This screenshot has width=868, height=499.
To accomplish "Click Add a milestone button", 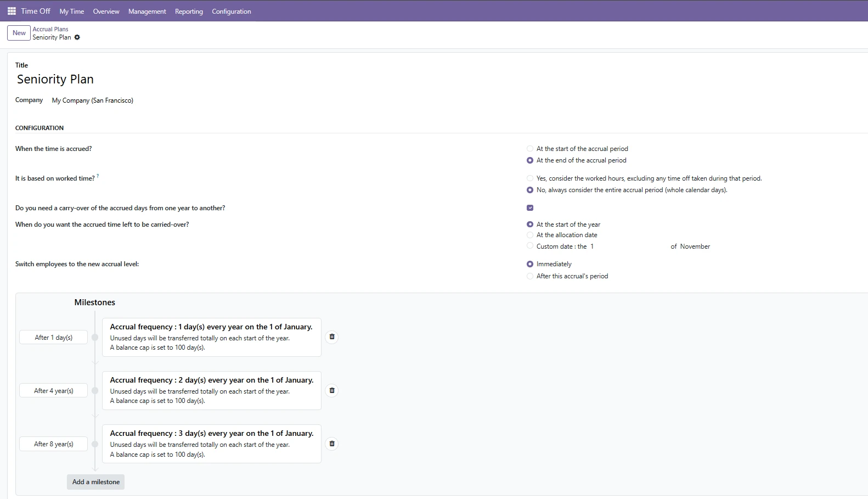I will 96,482.
